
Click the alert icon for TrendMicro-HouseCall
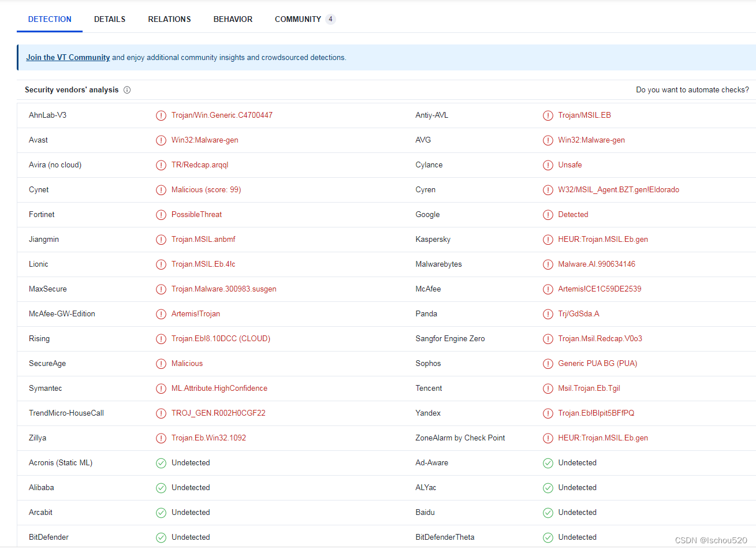click(161, 413)
